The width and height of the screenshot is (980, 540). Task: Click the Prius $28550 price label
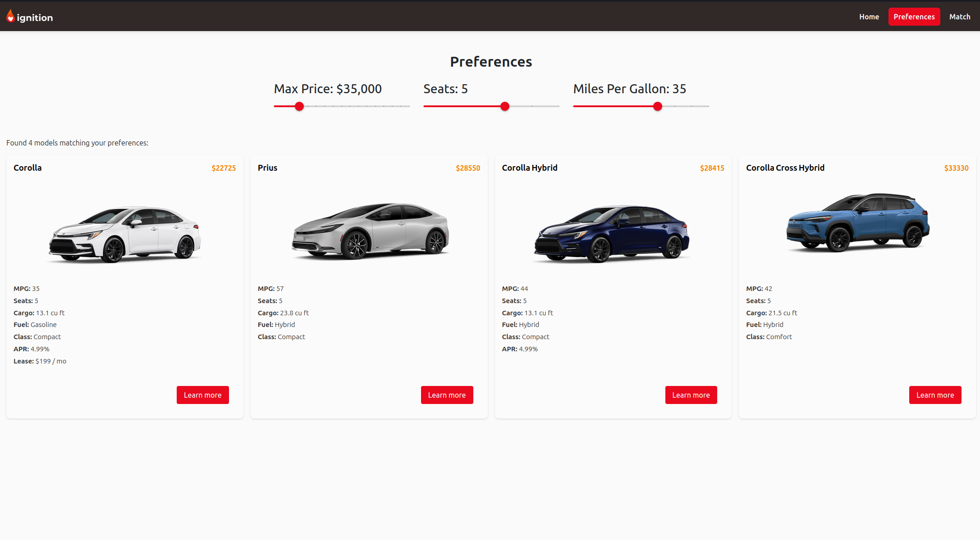tap(467, 168)
